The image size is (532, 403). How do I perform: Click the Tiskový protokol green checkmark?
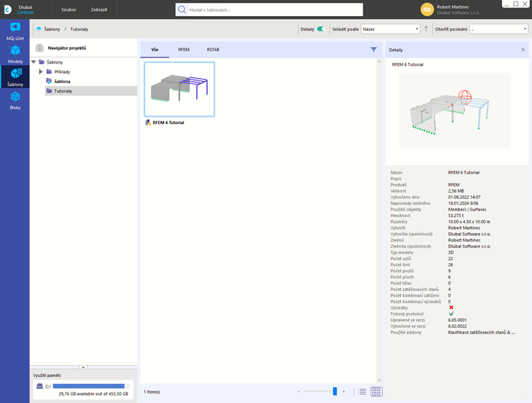[451, 313]
